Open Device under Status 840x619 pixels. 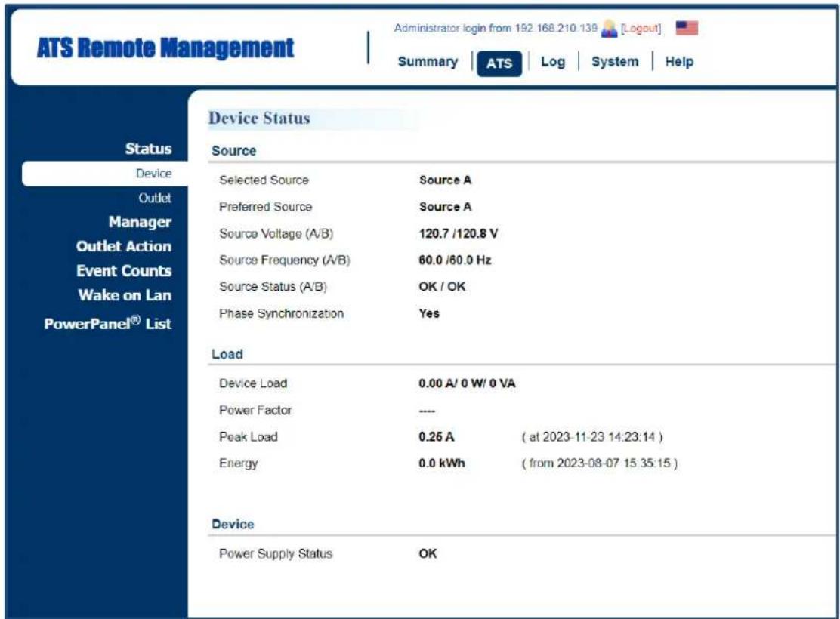click(154, 174)
